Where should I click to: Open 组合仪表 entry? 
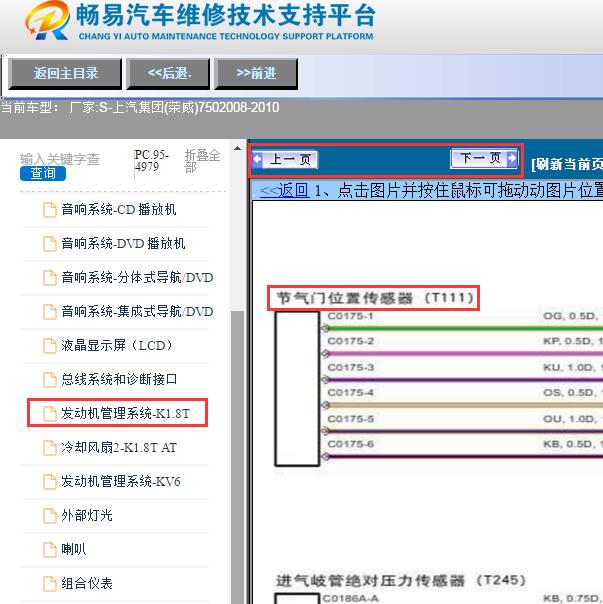point(87,583)
